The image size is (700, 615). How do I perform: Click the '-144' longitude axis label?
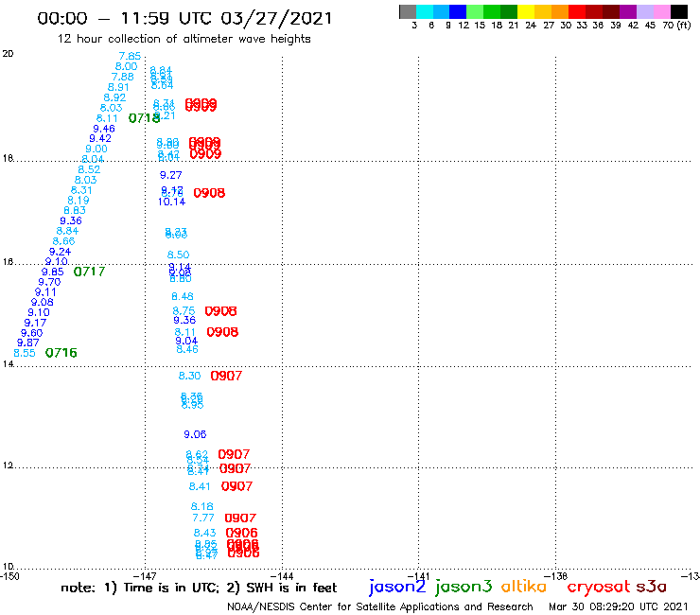tap(282, 576)
